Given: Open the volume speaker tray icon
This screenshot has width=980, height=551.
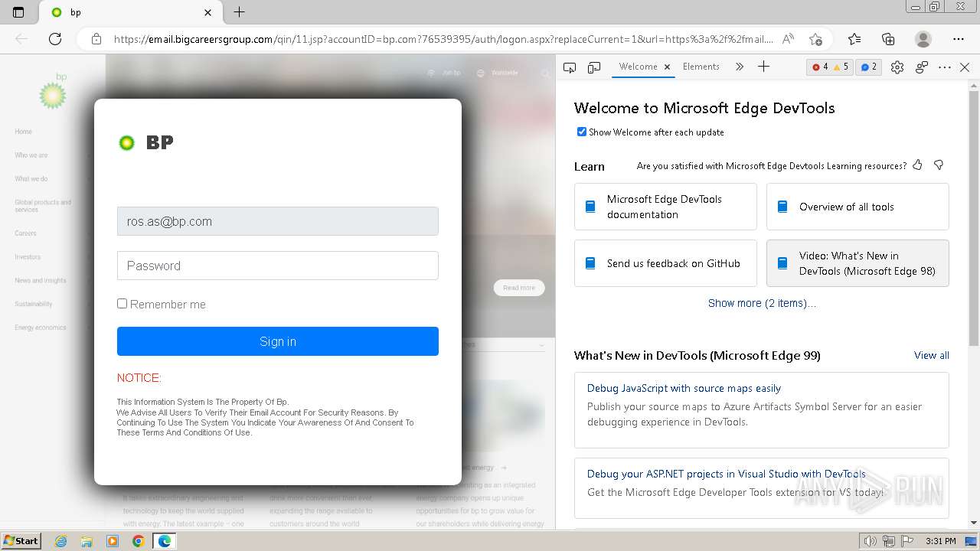Looking at the screenshot, I should tap(870, 541).
